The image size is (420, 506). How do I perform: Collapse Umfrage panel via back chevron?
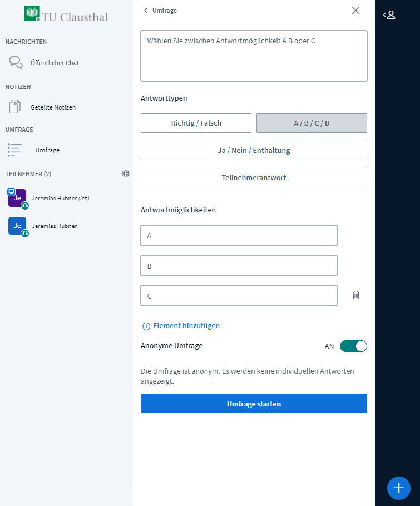146,11
